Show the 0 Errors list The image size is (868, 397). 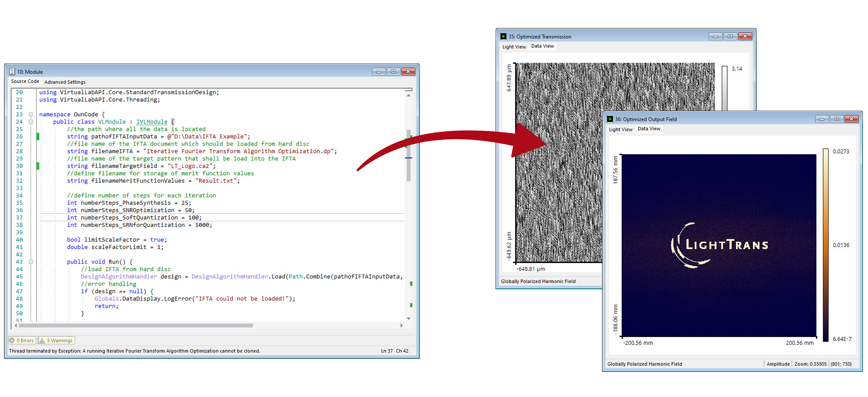pos(22,340)
